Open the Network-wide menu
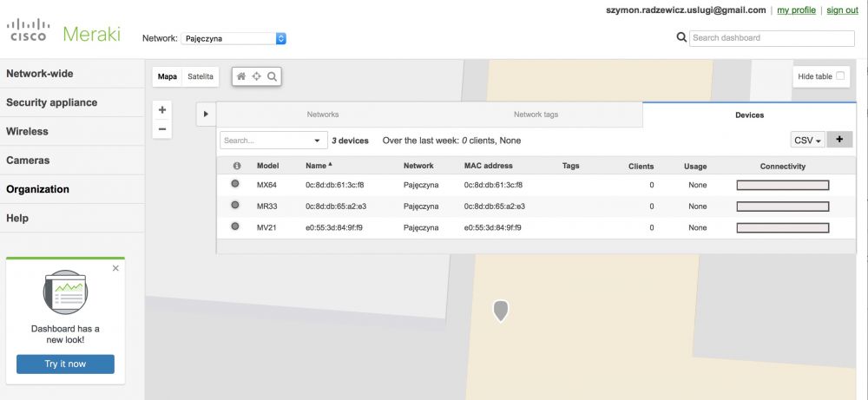The width and height of the screenshot is (868, 400). 72,74
